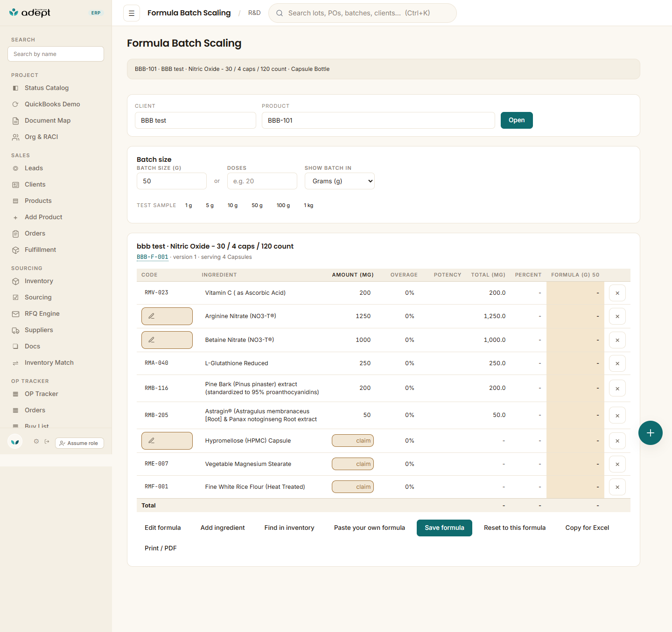Select the 50 g test sample preset
Image resolution: width=672 pixels, height=632 pixels.
pyautogui.click(x=257, y=205)
